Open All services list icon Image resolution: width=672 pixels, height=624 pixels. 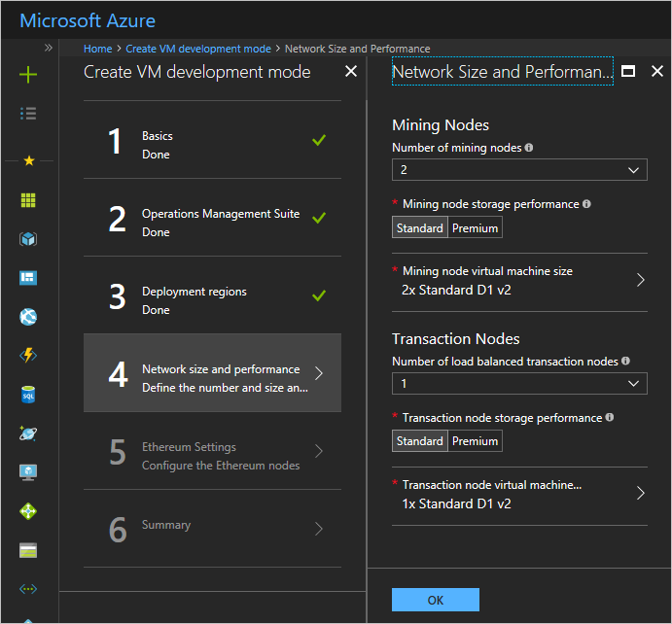(x=28, y=114)
